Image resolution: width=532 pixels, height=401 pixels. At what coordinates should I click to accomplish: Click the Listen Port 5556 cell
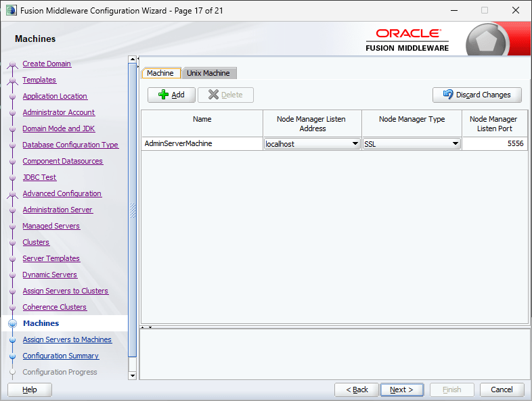495,143
